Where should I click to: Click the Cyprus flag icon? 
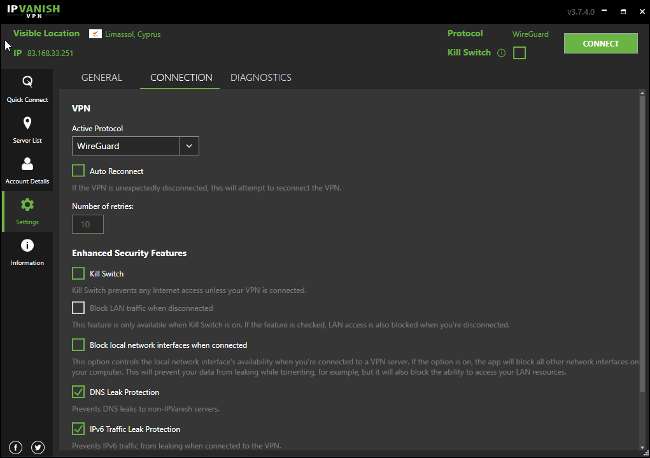(x=95, y=34)
